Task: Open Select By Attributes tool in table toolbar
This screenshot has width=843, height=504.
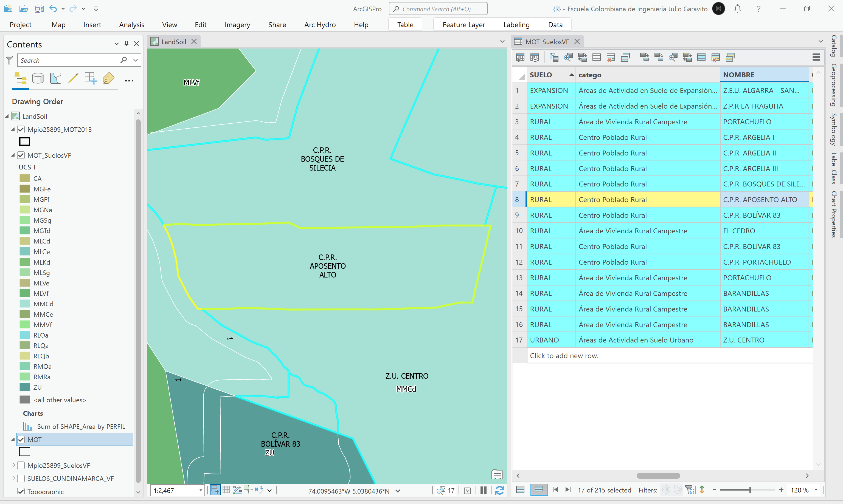Action: [554, 57]
